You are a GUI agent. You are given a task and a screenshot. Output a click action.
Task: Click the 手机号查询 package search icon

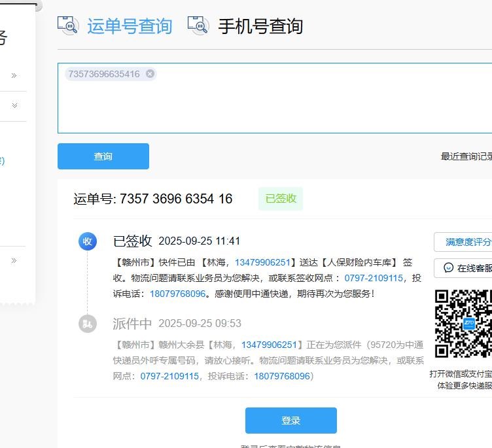198,26
